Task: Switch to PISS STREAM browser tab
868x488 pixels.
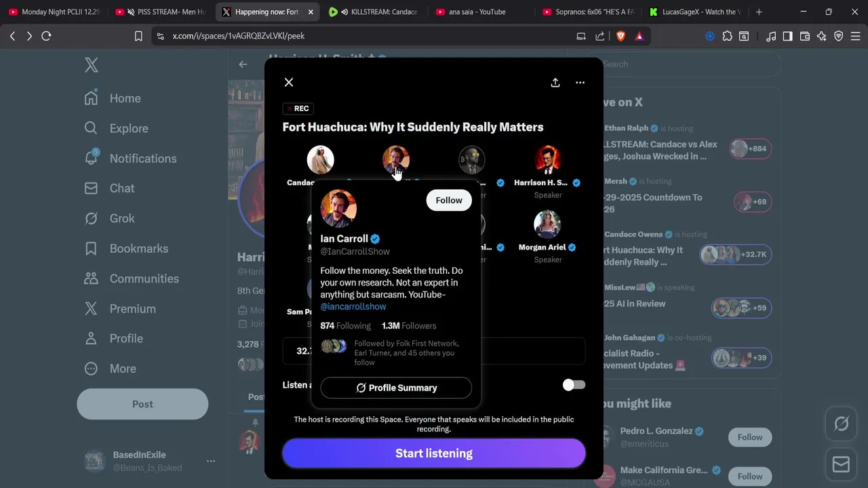Action: pyautogui.click(x=160, y=12)
